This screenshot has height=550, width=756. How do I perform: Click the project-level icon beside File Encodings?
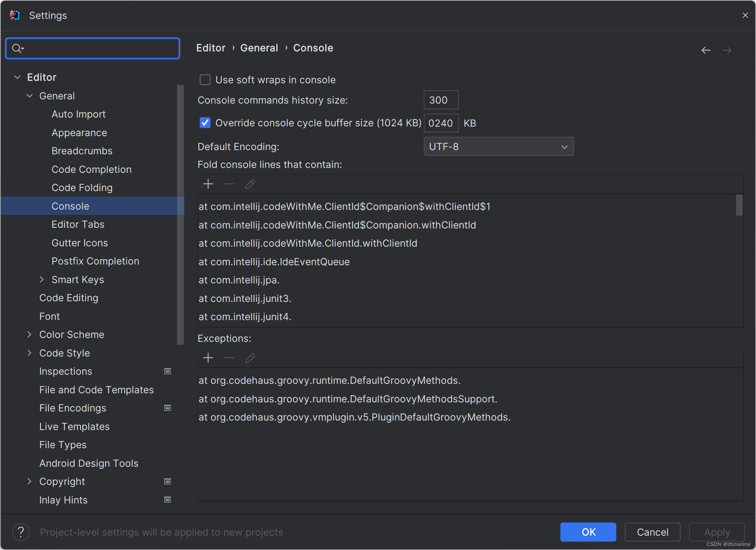(168, 408)
